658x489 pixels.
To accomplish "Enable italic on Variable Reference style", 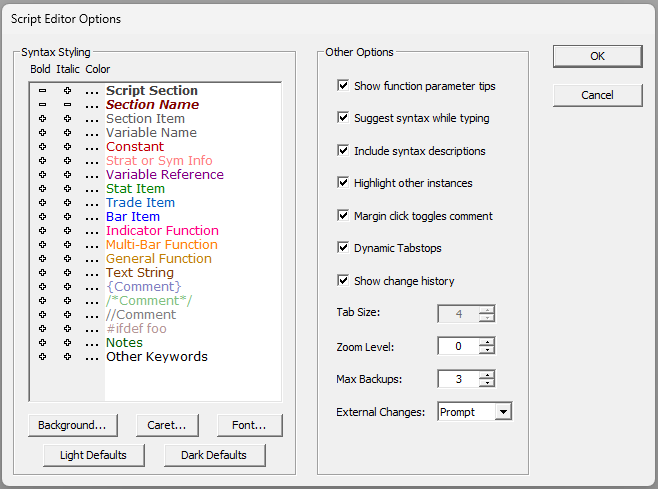I will (67, 175).
